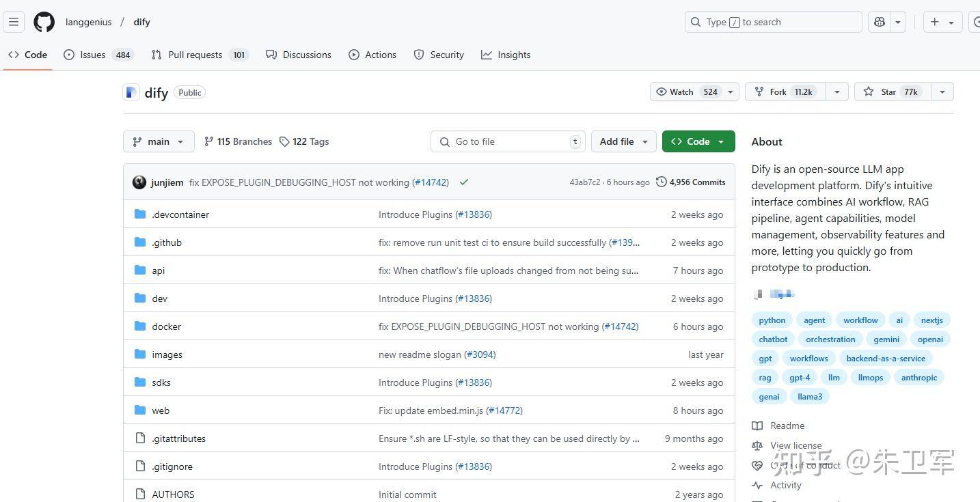980x502 pixels.
Task: Click the GitHub Octocat logo
Action: 44,22
